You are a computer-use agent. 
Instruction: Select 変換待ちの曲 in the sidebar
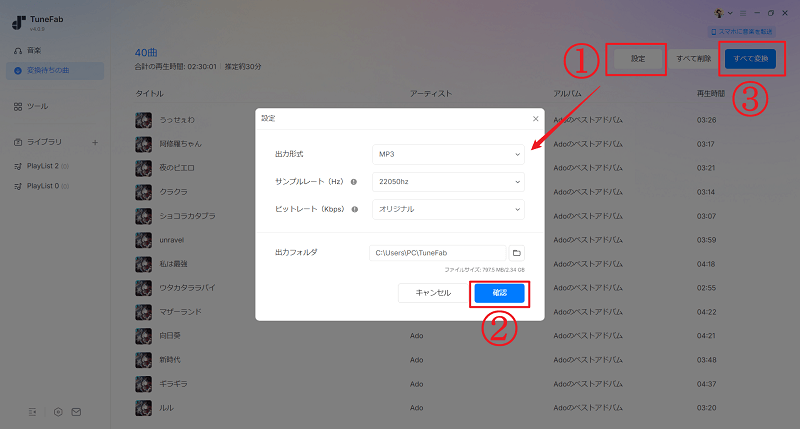point(55,70)
